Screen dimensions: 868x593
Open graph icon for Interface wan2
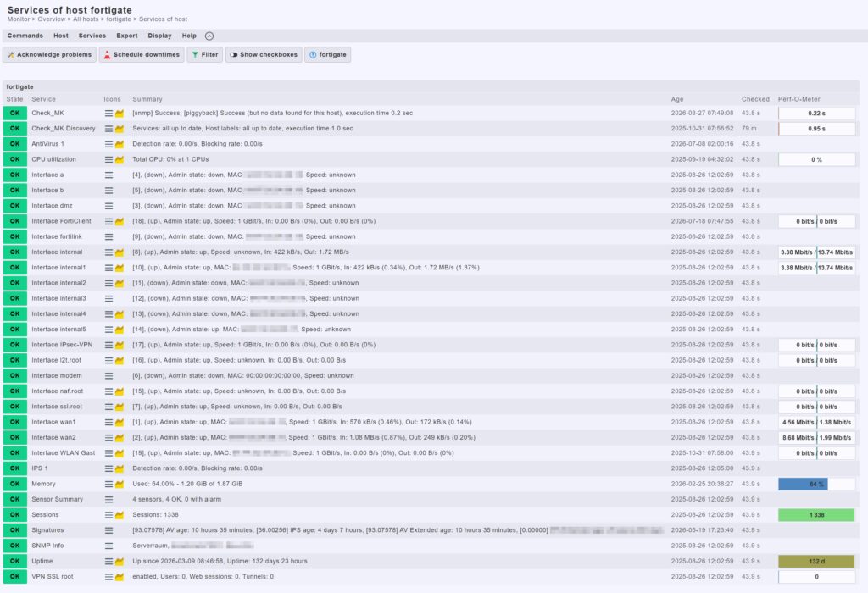[120, 438]
